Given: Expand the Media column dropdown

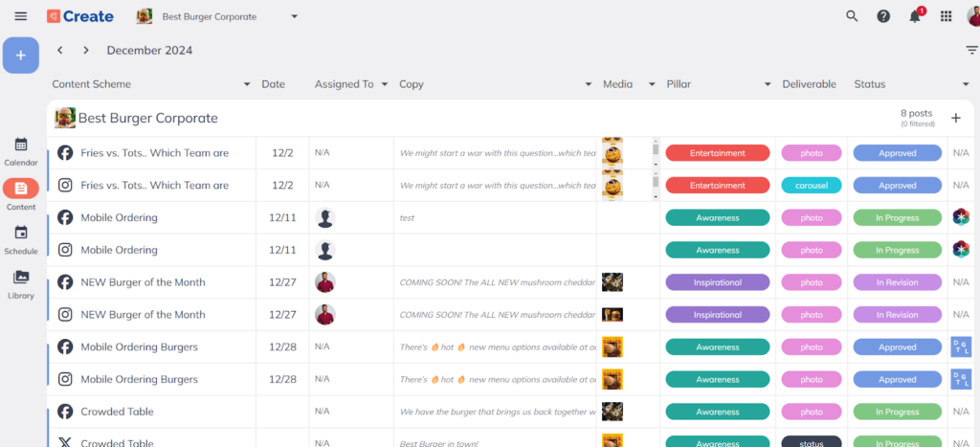Looking at the screenshot, I should coord(652,84).
